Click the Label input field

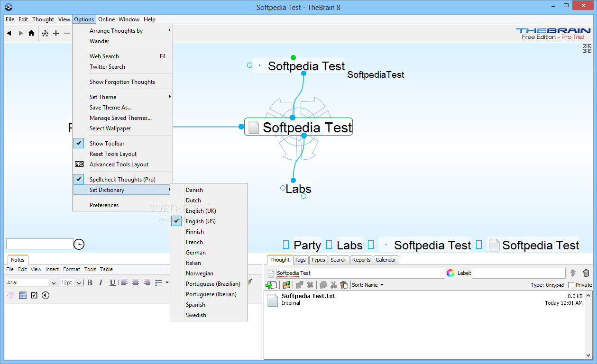pyautogui.click(x=518, y=273)
